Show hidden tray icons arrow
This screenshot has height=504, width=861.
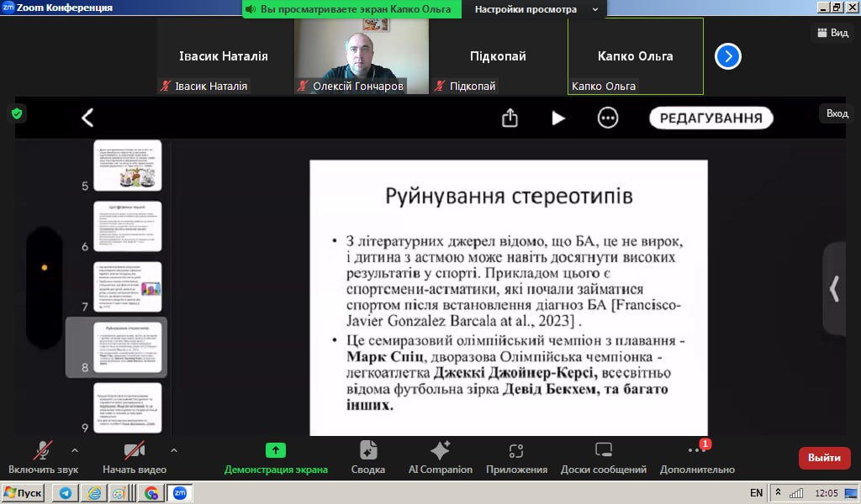tap(778, 492)
